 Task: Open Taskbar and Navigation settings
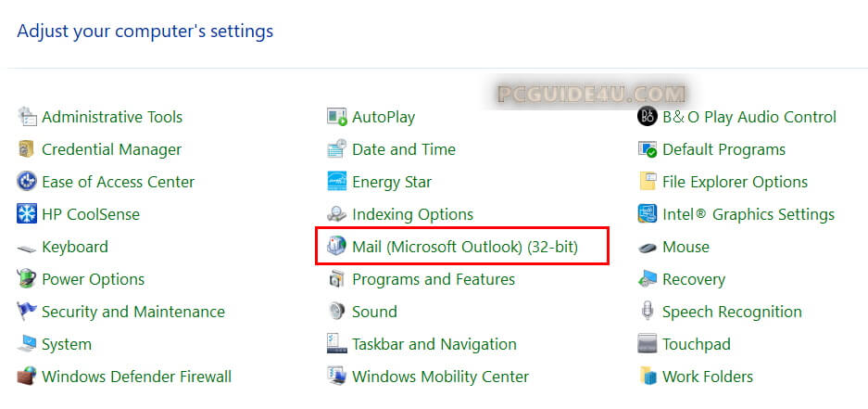click(x=434, y=344)
